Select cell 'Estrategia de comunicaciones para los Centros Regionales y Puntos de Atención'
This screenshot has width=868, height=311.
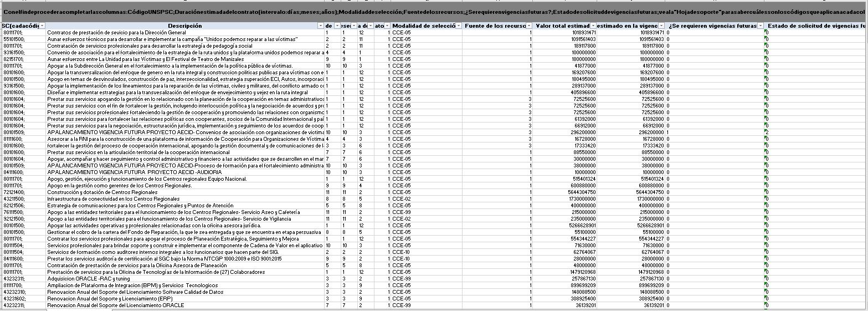(x=186, y=206)
